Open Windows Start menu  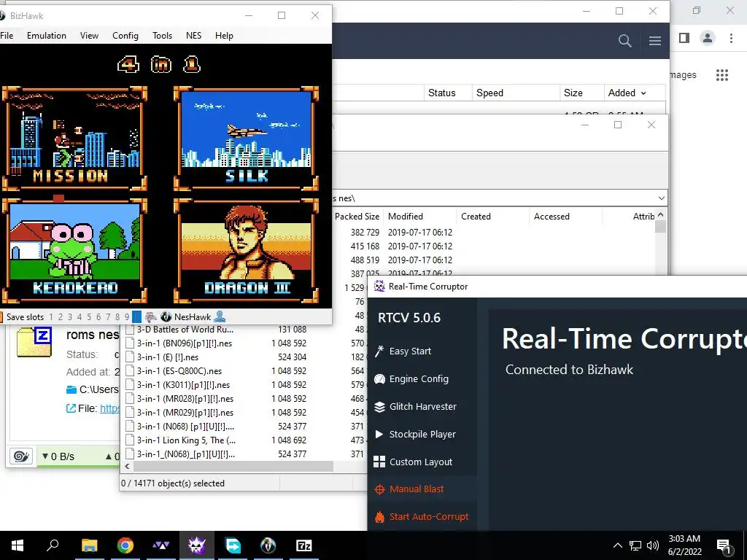pos(18,545)
